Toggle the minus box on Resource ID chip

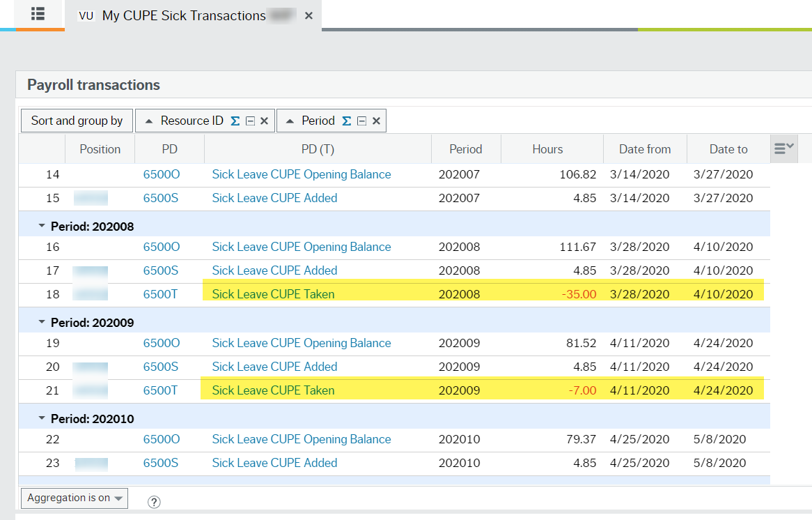click(251, 121)
